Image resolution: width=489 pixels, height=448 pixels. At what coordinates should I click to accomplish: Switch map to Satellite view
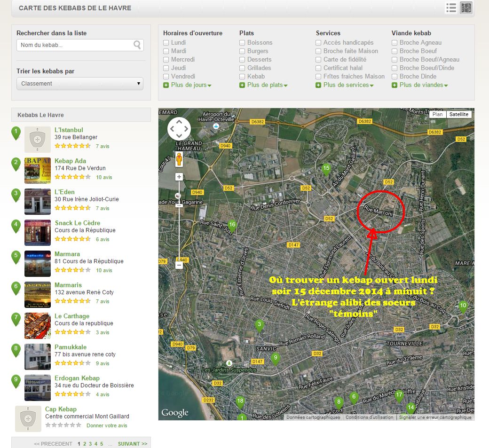[x=459, y=114]
